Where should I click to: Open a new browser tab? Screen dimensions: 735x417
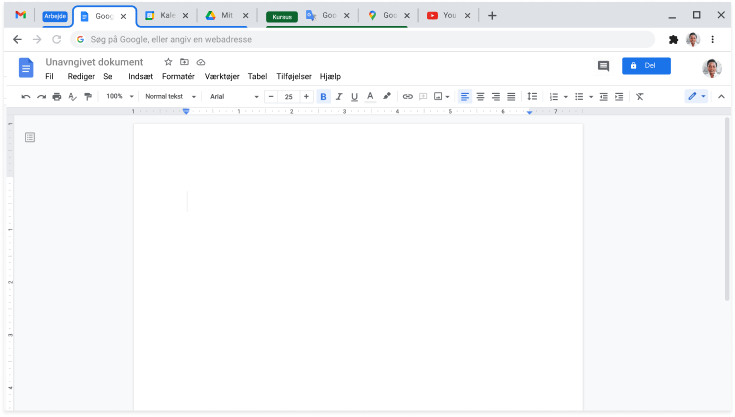492,15
